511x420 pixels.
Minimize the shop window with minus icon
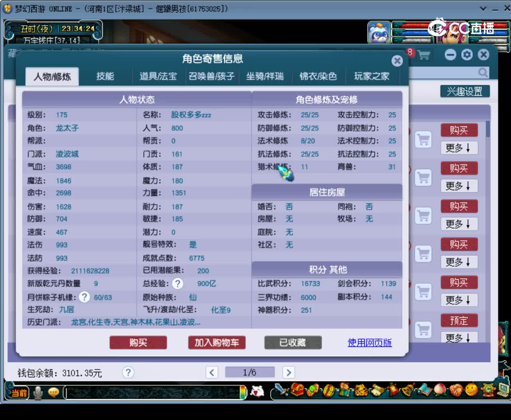click(x=450, y=55)
